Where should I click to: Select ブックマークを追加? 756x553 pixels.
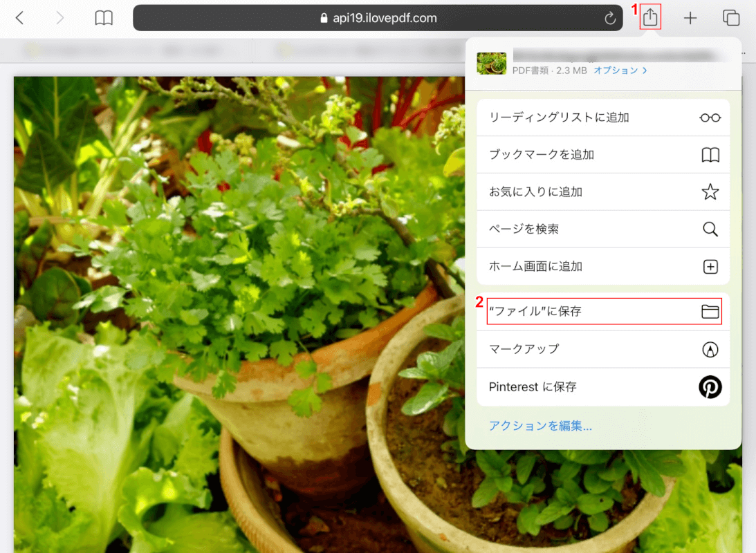[602, 155]
